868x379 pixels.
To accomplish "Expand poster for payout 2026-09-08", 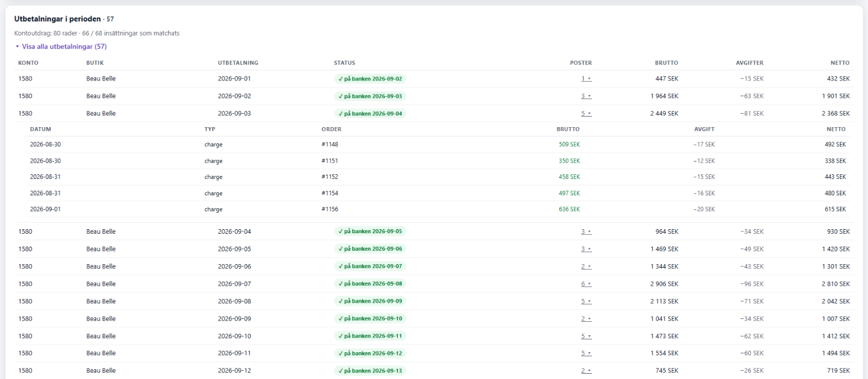I will tap(586, 301).
